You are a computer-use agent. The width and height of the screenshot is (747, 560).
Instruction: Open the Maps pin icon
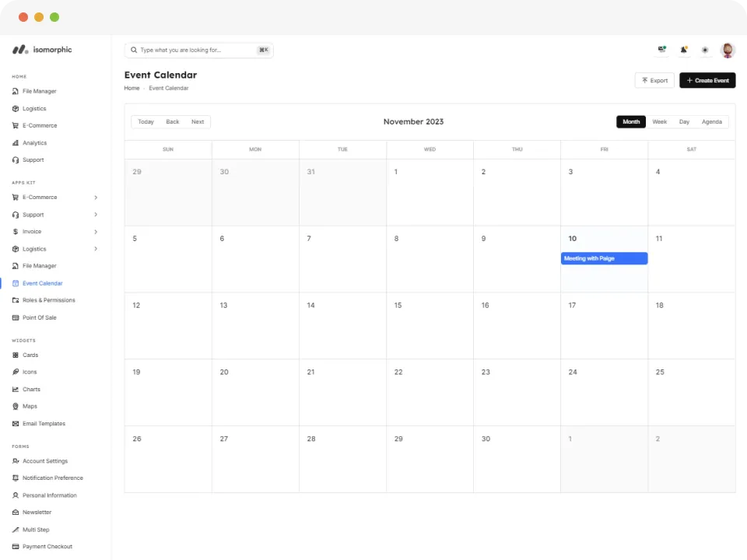(x=16, y=406)
